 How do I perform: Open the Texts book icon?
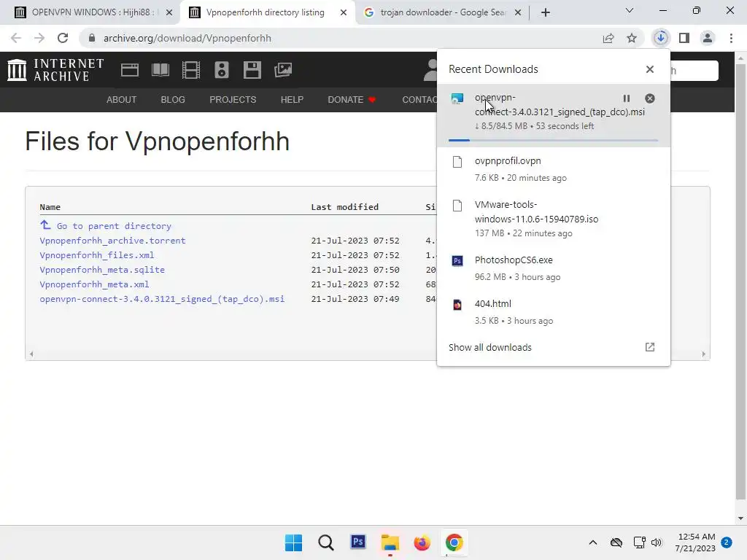160,70
